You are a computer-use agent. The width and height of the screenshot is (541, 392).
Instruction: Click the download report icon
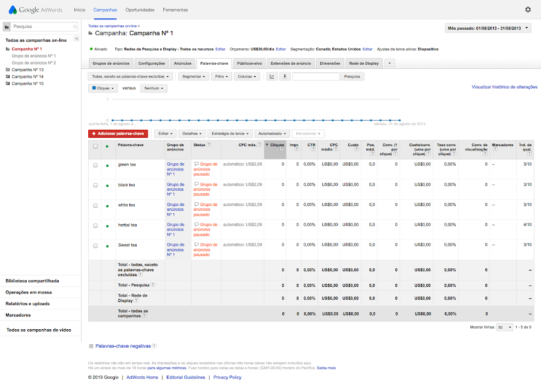tap(285, 77)
